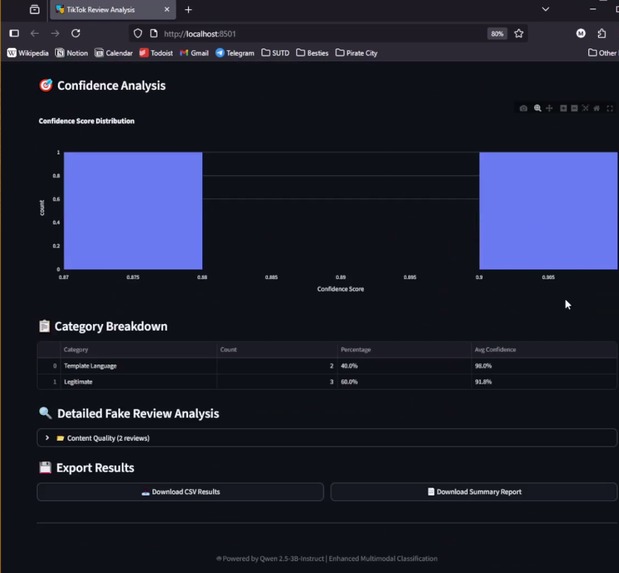This screenshot has height=573, width=619.
Task: Click the Zoom Out chart button
Action: [574, 108]
